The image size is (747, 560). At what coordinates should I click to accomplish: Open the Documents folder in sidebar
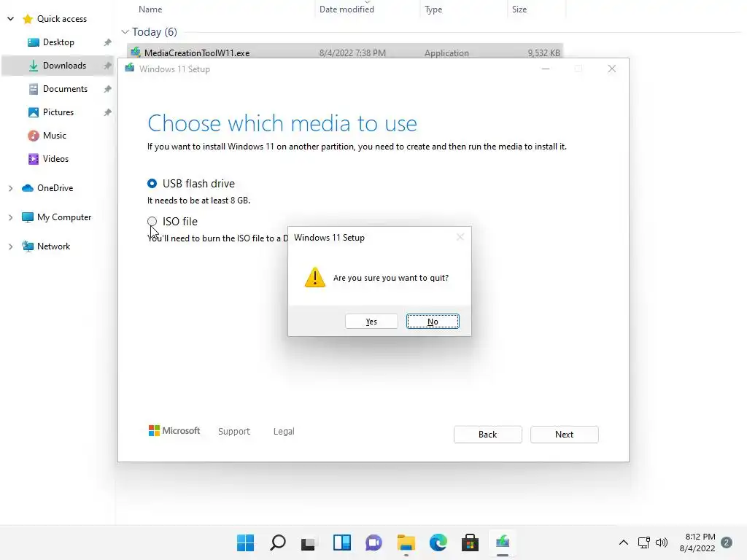[x=65, y=89]
